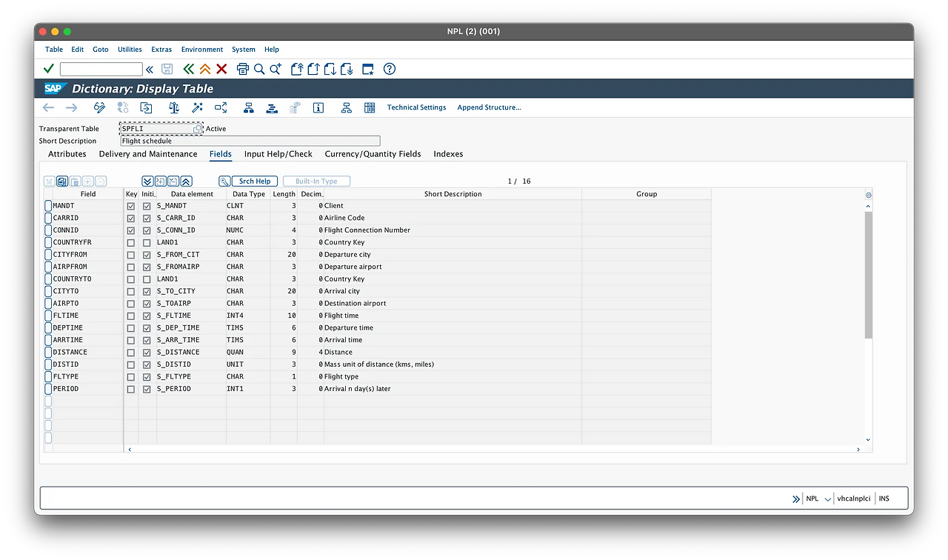Click the Last Page icon
The image size is (948, 560).
click(x=346, y=69)
